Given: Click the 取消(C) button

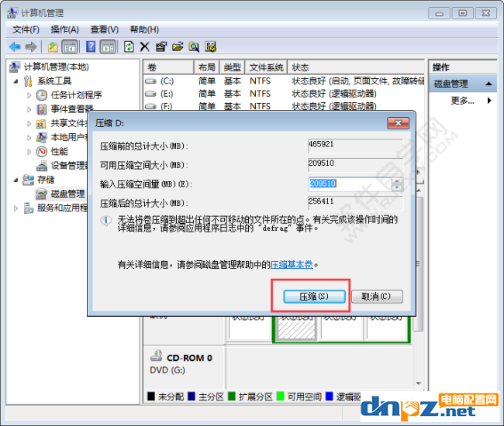Looking at the screenshot, I should 377,297.
